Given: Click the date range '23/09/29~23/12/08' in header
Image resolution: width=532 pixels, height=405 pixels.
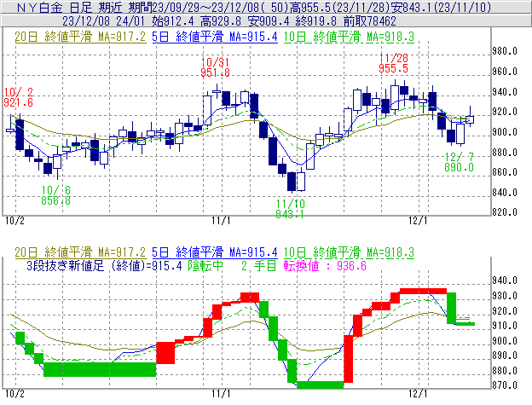Looking at the screenshot, I should 205,7.
